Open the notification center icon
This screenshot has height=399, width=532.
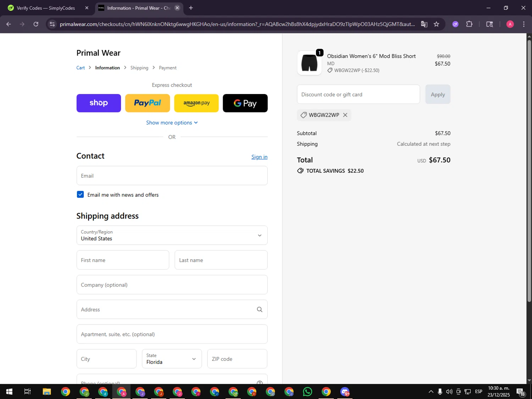click(521, 392)
